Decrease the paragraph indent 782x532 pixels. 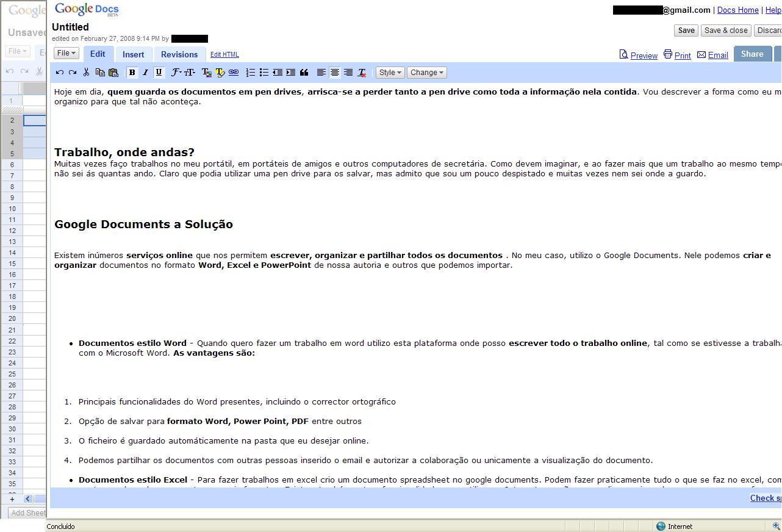pos(277,73)
